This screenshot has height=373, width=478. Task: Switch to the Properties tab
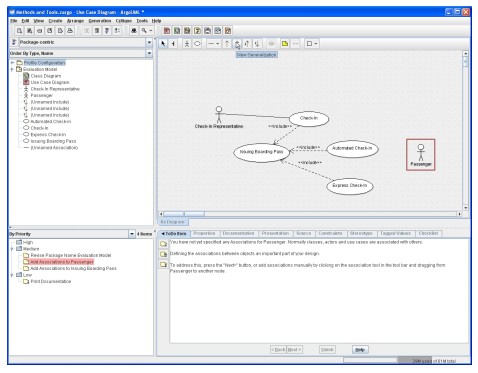204,234
